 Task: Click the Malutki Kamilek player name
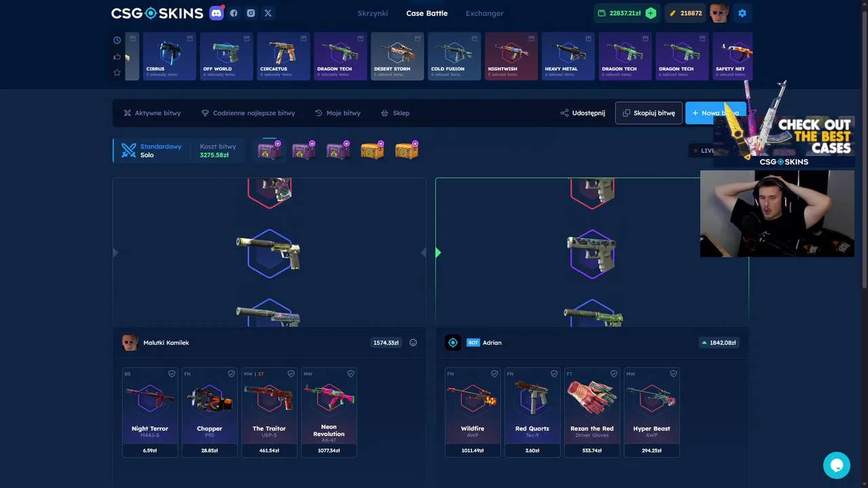(166, 343)
